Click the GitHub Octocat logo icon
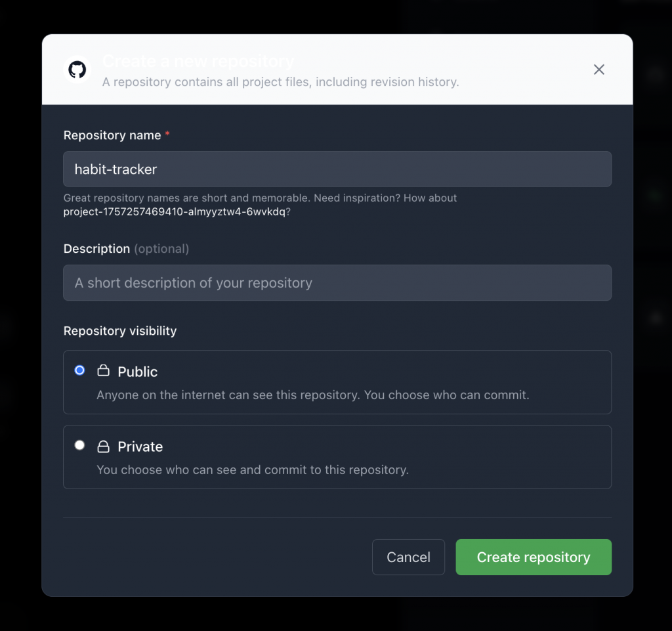Viewport: 672px width, 631px height. coord(77,70)
